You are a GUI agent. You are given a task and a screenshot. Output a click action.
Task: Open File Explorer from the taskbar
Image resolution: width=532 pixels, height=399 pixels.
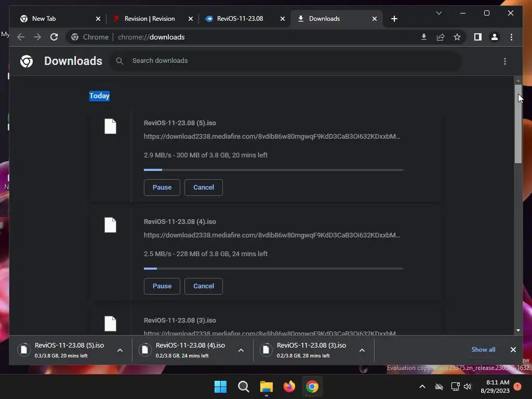pyautogui.click(x=267, y=387)
